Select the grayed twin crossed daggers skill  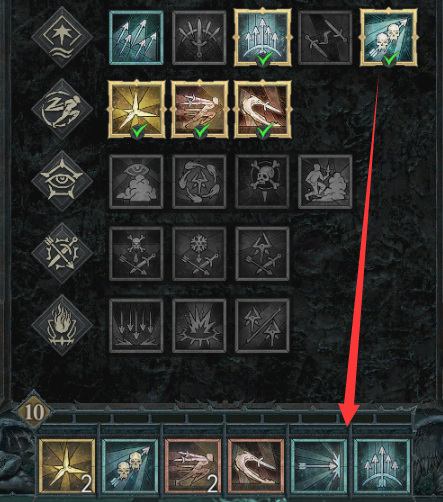[325, 37]
